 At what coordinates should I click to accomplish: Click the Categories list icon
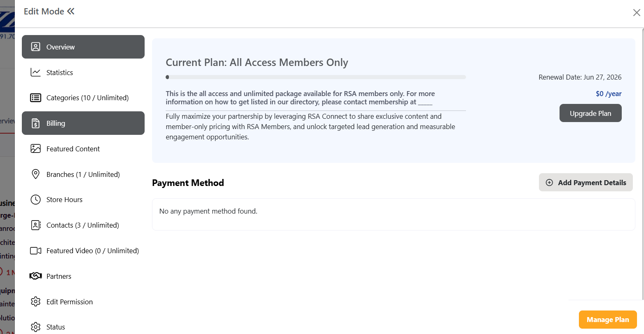36,98
